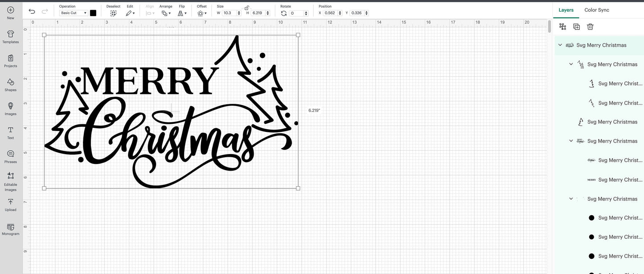Select the Layers tab
This screenshot has width=644, height=274.
point(566,10)
